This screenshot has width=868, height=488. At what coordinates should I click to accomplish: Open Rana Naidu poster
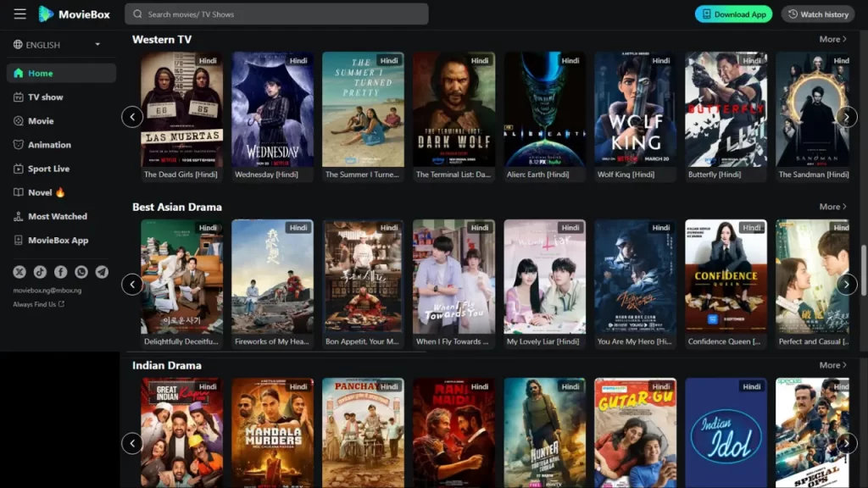[x=454, y=433]
